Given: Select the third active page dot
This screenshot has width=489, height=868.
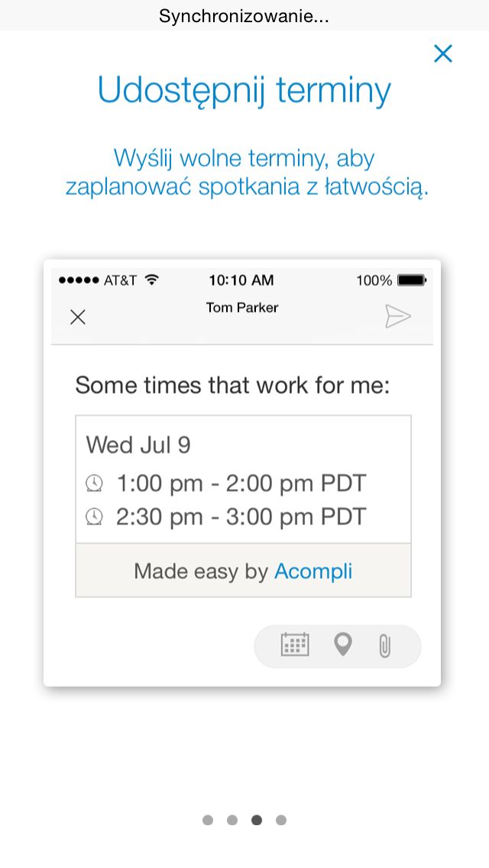Looking at the screenshot, I should click(257, 820).
